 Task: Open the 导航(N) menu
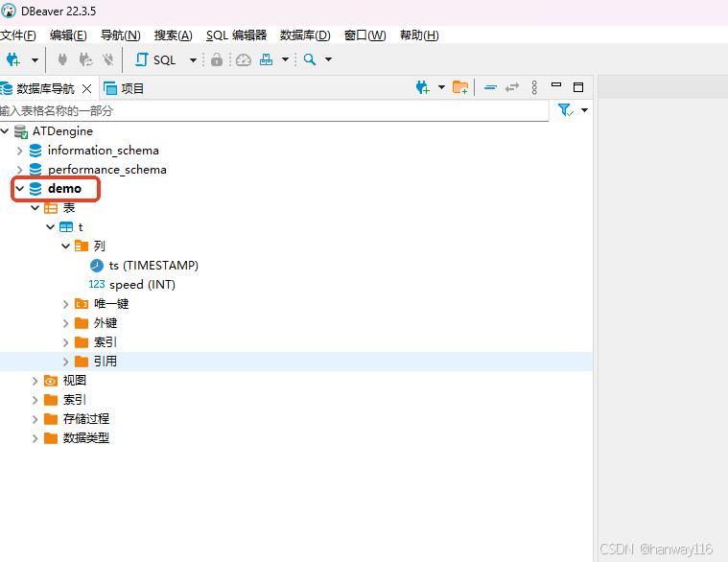(x=121, y=35)
